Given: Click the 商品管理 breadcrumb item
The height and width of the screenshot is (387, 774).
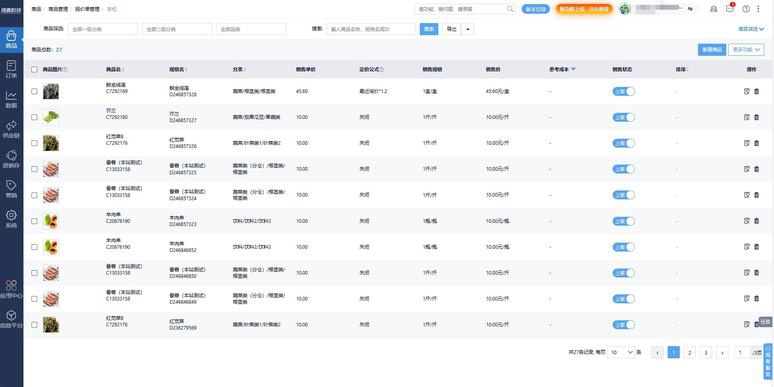Looking at the screenshot, I should coord(58,9).
